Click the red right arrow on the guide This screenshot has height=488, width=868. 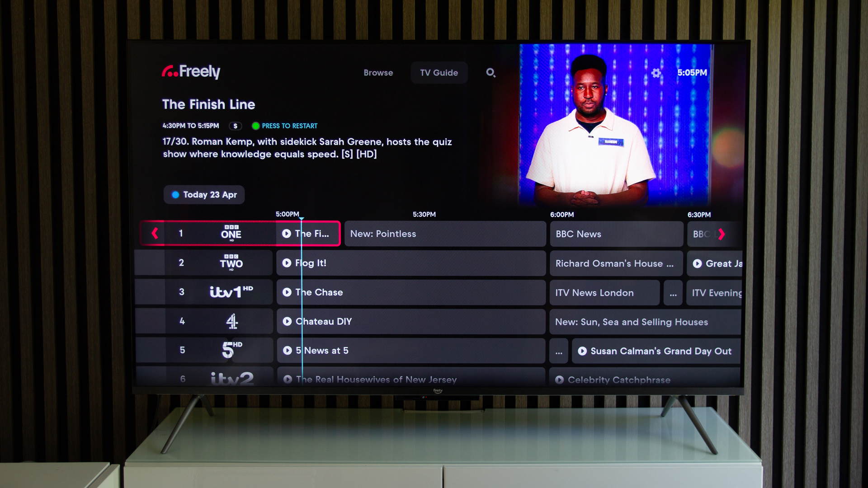pos(722,234)
